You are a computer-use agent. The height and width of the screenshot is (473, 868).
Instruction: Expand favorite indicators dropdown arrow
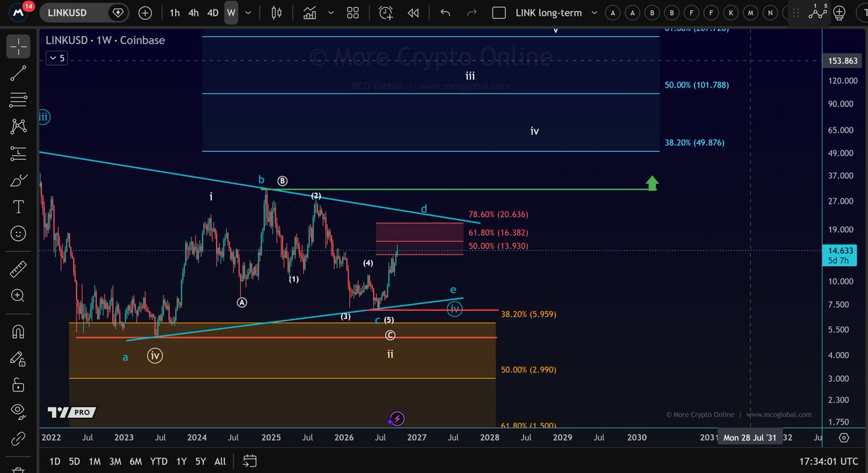[x=330, y=12]
